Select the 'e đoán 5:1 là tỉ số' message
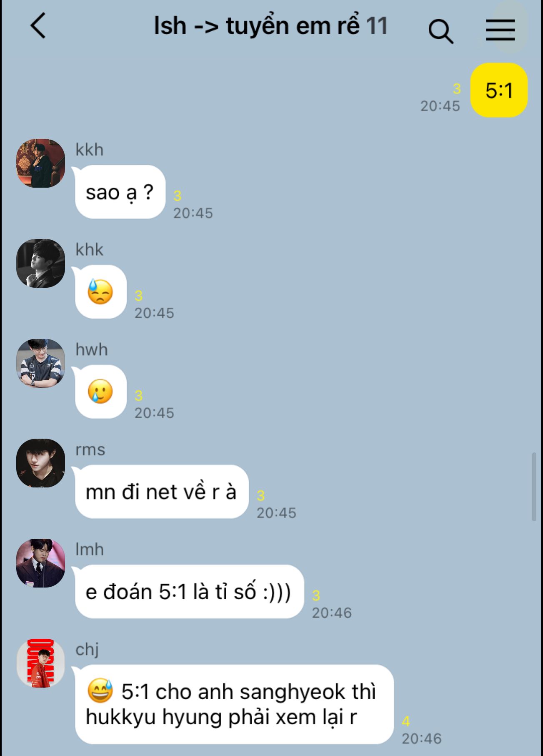This screenshot has width=543, height=756. click(x=189, y=591)
